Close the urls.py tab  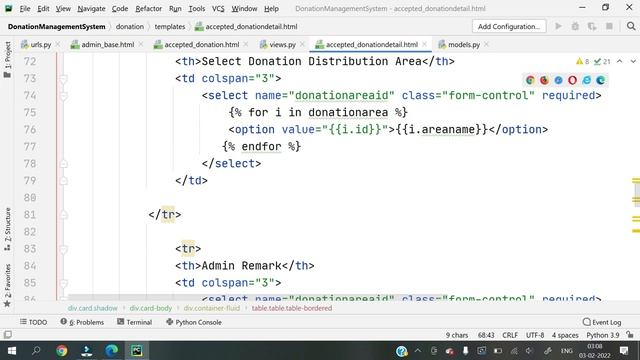pos(58,44)
